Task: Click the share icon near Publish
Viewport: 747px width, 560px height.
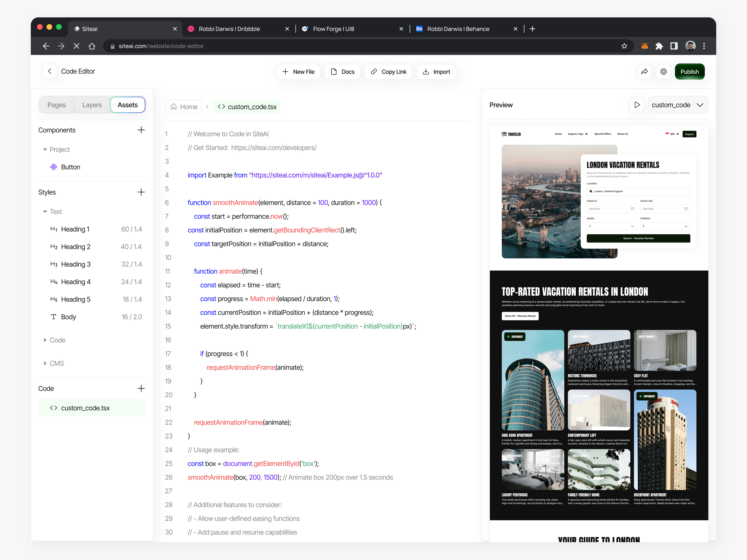Action: [x=644, y=71]
